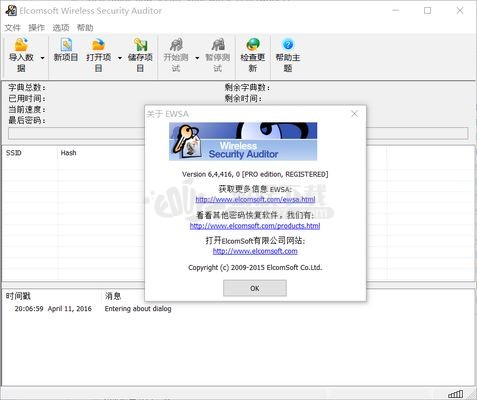Viewport: 477px width, 400px height.
Task: Click the Time Remaining (剩余时间) label
Action: pyautogui.click(x=243, y=99)
